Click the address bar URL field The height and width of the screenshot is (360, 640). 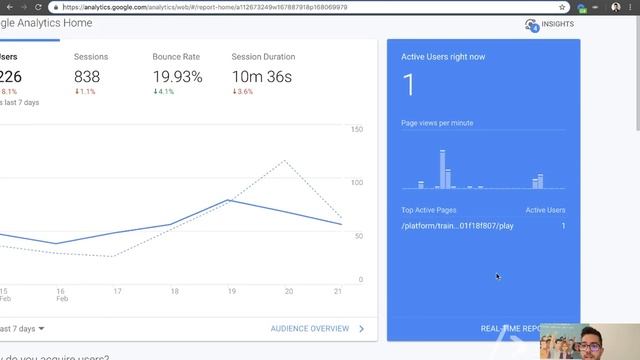pyautogui.click(x=309, y=7)
